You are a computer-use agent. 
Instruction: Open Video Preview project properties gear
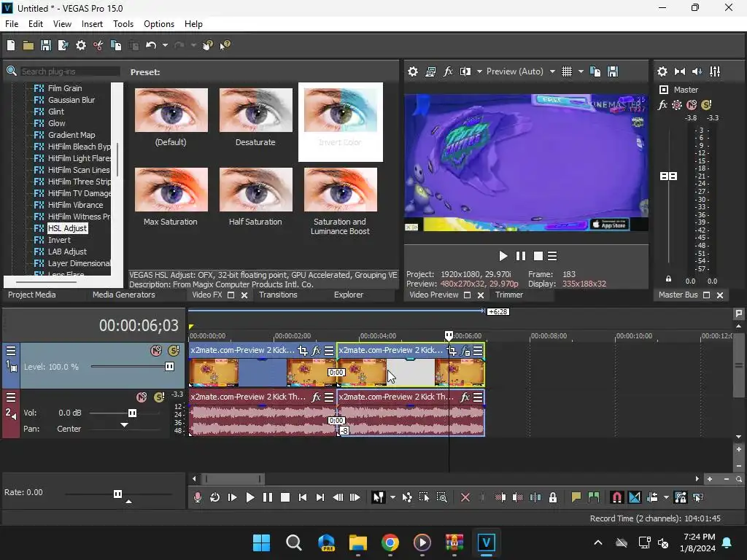coord(413,71)
